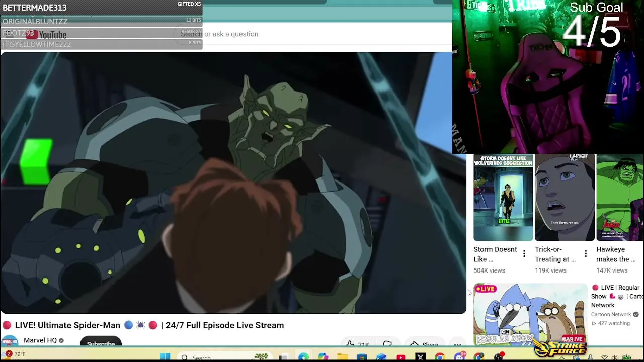Screen dimensions: 644x362
Task: Open the Windows Start menu
Action: point(165,357)
